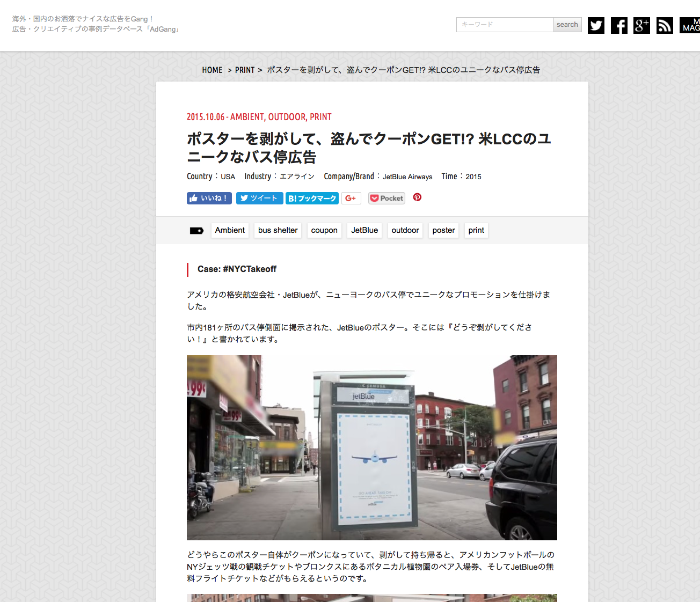
Task: Click the Case: #NYCTakeoff heading
Action: (x=237, y=269)
